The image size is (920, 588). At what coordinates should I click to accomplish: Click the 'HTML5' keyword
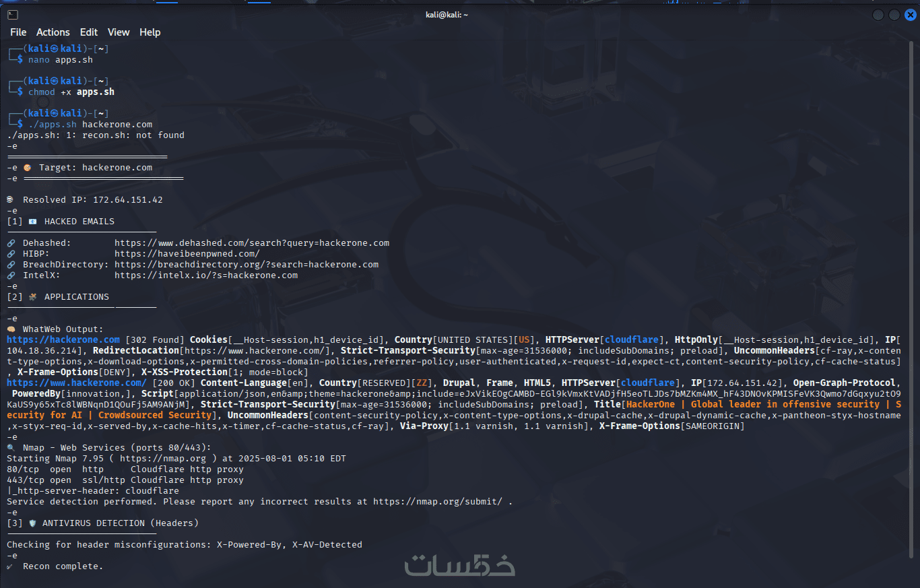pyautogui.click(x=537, y=383)
